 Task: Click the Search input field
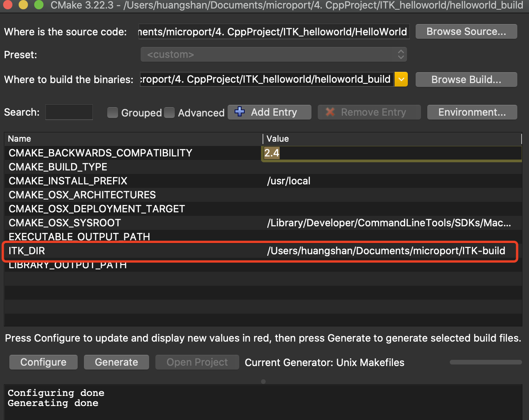[x=69, y=112]
